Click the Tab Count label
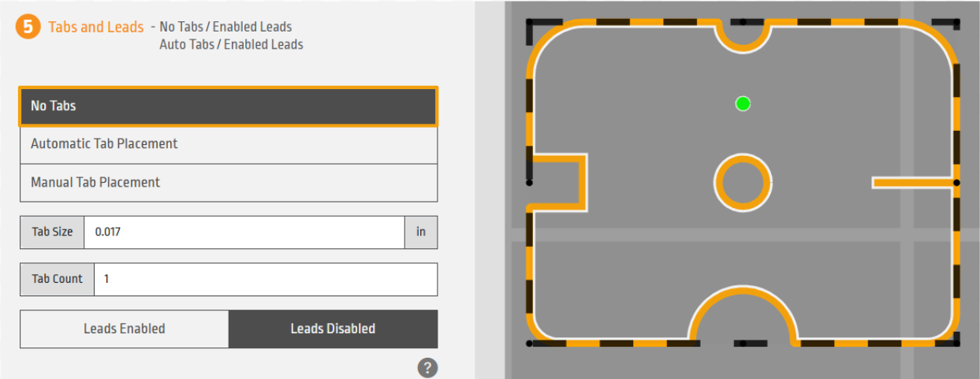Screen dimensions: 980x379 tap(57, 279)
